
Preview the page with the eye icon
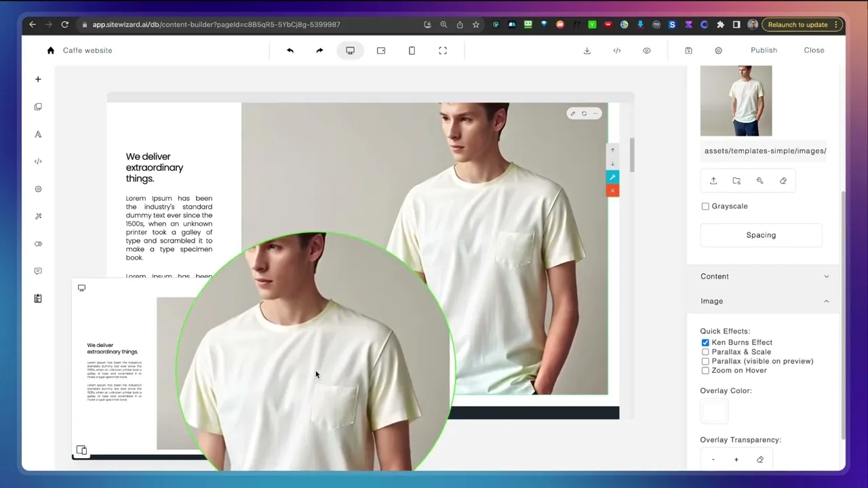coord(647,50)
